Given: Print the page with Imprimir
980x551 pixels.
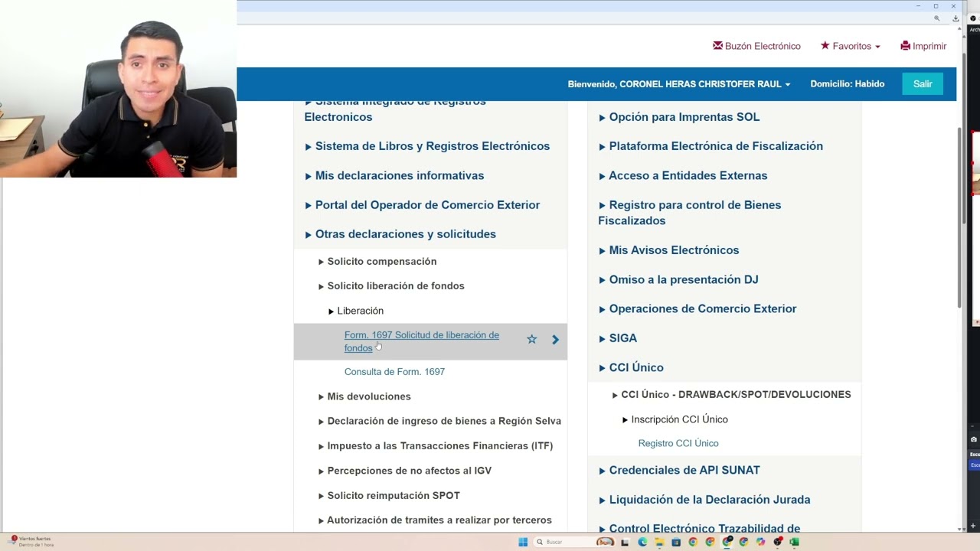Looking at the screenshot, I should (923, 46).
